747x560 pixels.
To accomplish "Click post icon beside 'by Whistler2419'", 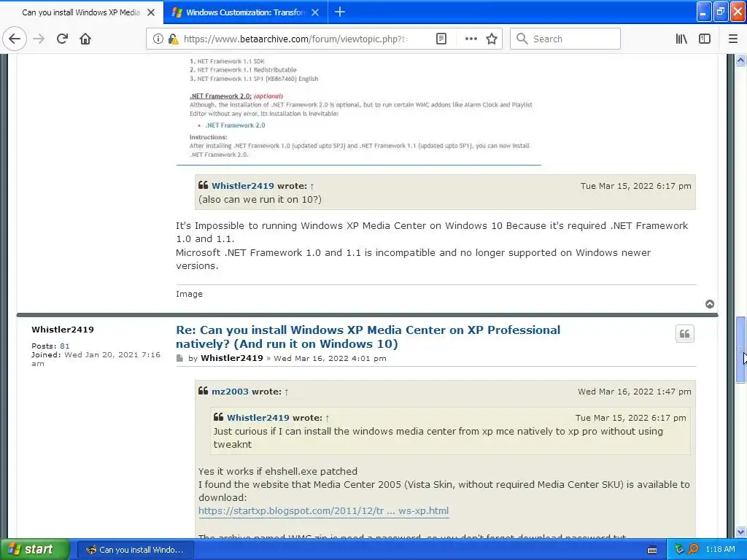I will click(179, 358).
